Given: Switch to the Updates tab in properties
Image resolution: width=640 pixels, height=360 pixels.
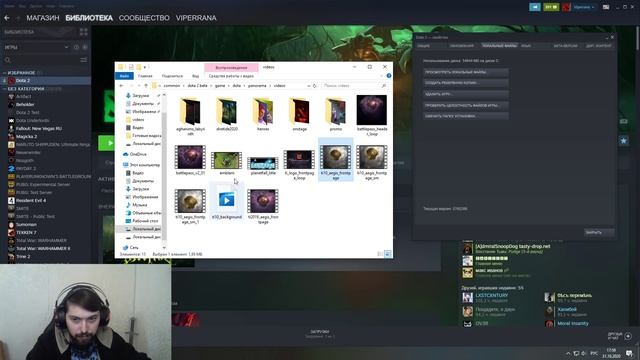Looking at the screenshot, I should point(462,46).
